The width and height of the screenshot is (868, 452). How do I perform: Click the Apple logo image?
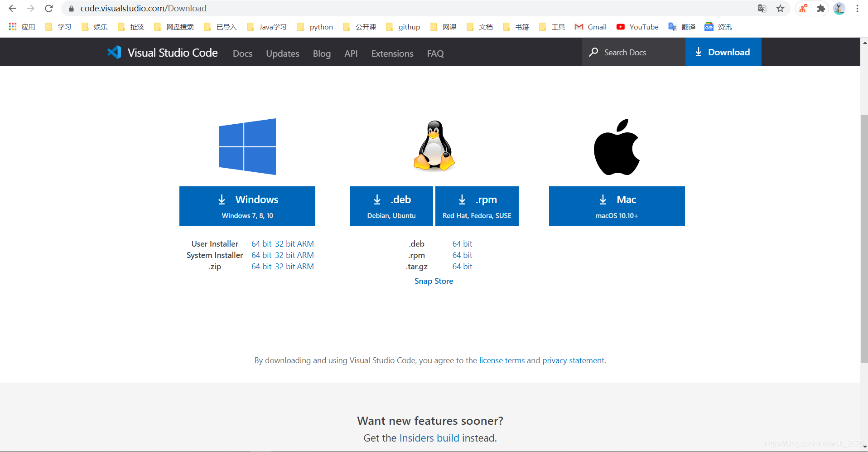click(617, 147)
